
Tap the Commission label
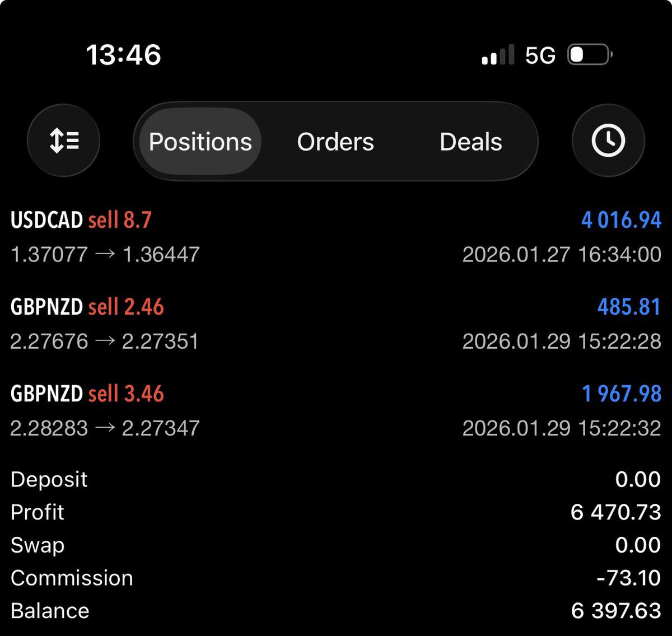[x=72, y=578]
